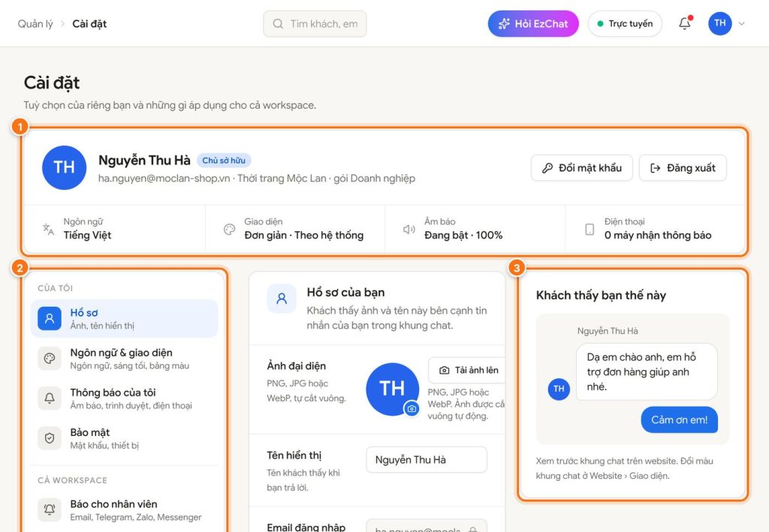Click the Chủ sở hữu badge
The width and height of the screenshot is (769, 532).
click(x=224, y=160)
